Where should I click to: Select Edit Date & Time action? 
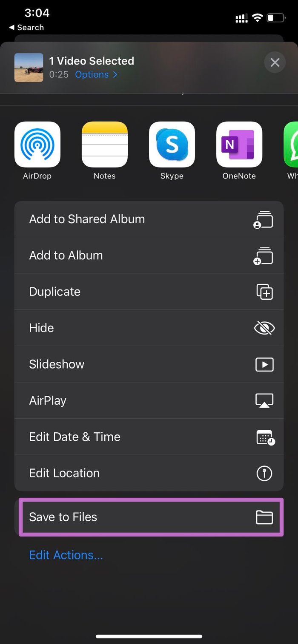click(x=149, y=437)
